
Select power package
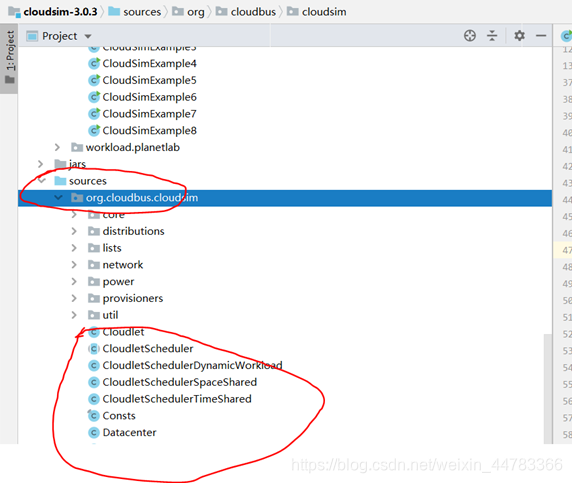118,282
